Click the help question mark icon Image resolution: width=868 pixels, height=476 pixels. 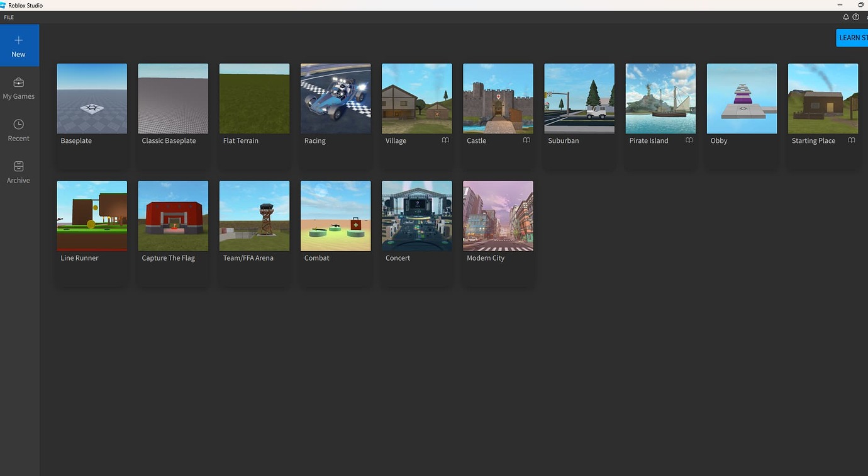coord(855,17)
